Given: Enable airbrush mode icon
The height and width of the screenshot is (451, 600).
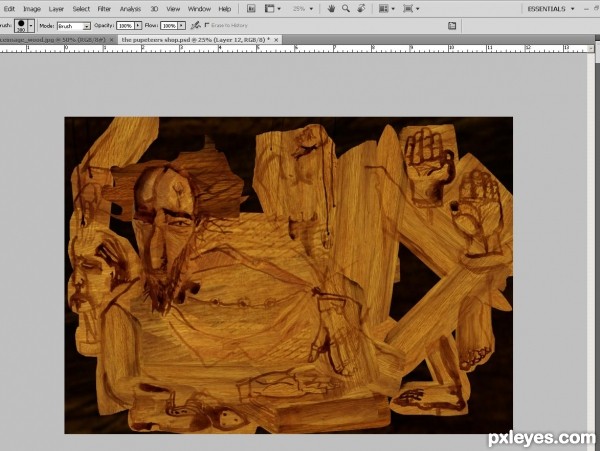Looking at the screenshot, I should click(x=196, y=26).
